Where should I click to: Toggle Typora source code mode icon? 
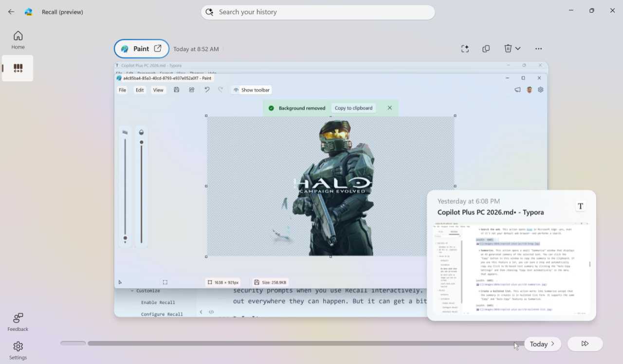211,312
